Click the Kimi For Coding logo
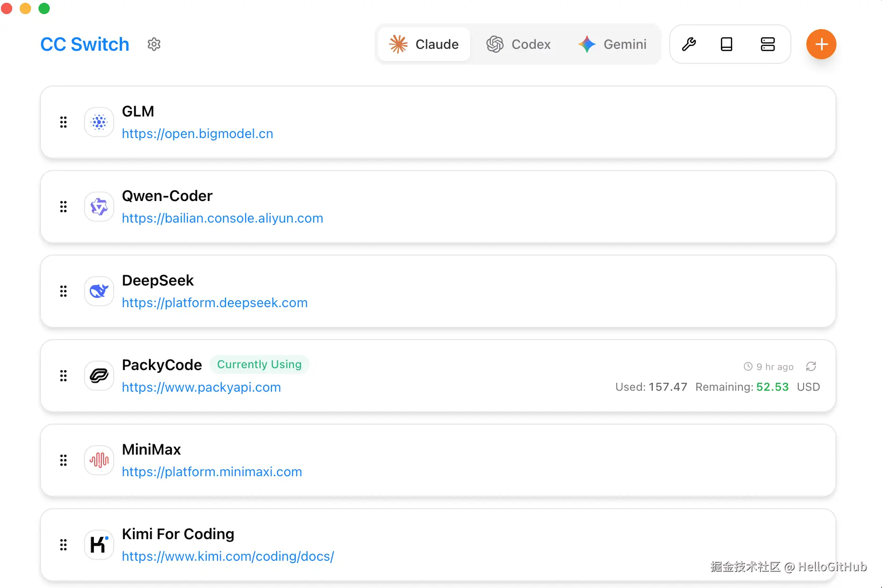Image resolution: width=882 pixels, height=588 pixels. (99, 545)
